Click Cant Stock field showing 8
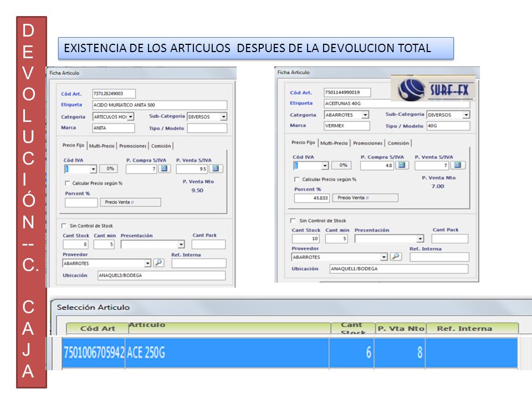532x399 pixels. point(76,244)
